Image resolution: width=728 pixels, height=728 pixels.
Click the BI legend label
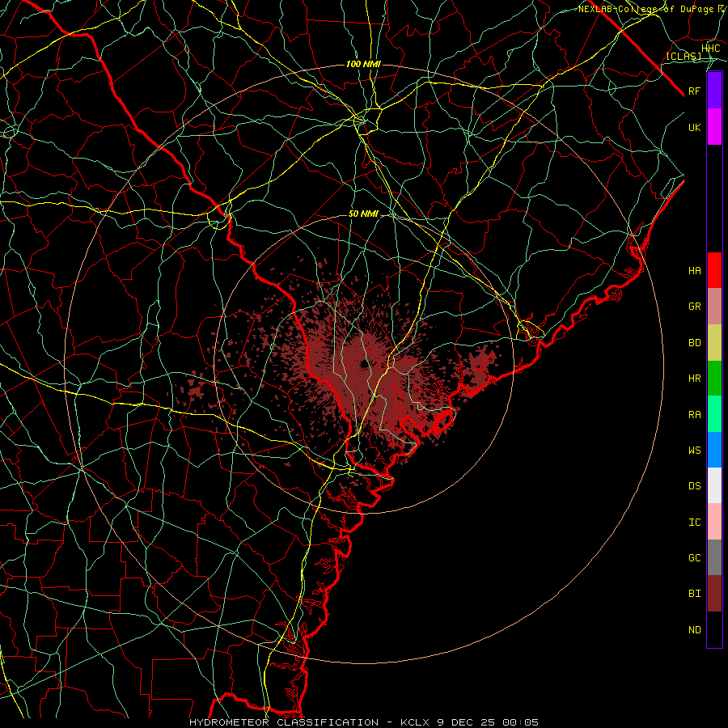click(x=694, y=594)
